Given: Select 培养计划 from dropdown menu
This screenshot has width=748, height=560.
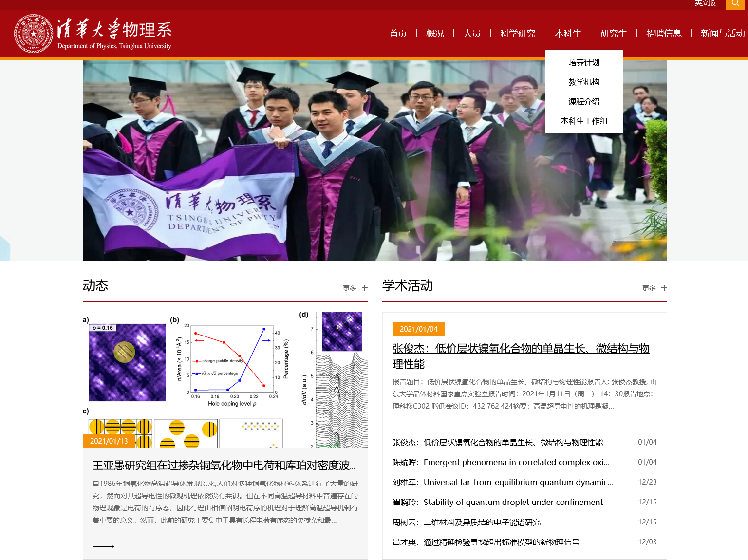Looking at the screenshot, I should 584,63.
